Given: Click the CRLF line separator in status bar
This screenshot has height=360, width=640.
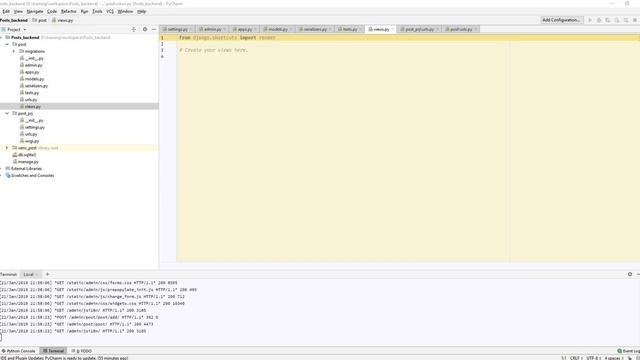Looking at the screenshot, I should [576, 358].
